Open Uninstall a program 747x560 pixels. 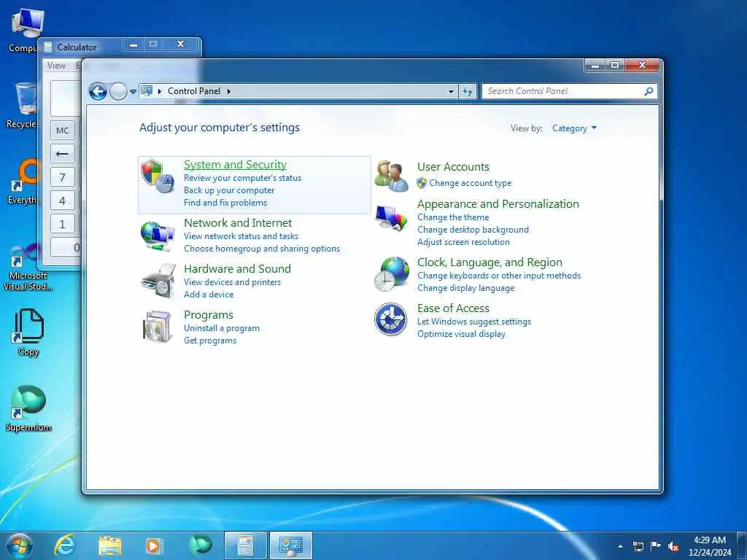click(222, 328)
